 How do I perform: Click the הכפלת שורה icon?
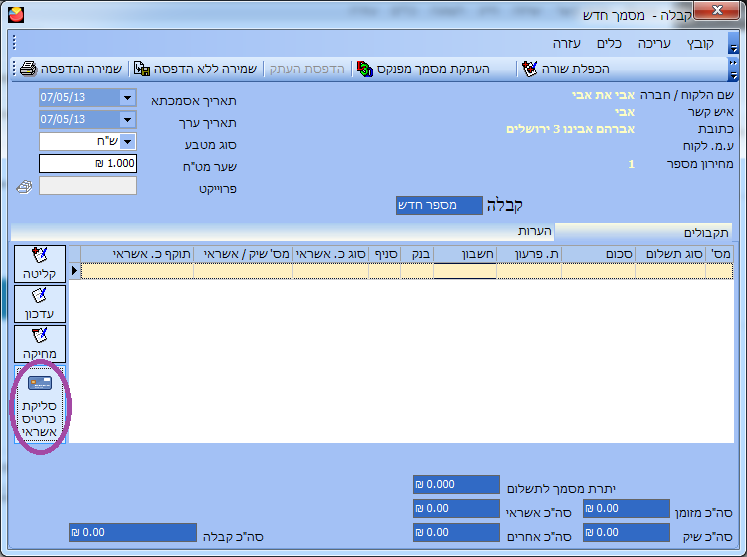tap(529, 69)
